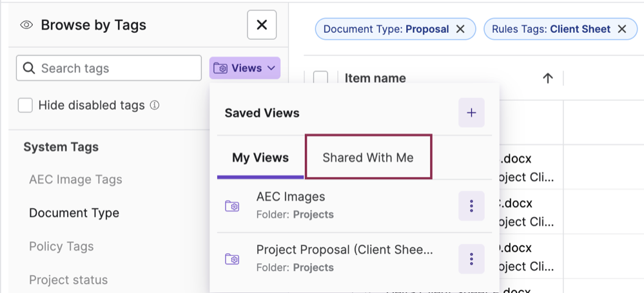
Task: Tick the select-all checkbox beside Item name
Action: pyautogui.click(x=320, y=79)
